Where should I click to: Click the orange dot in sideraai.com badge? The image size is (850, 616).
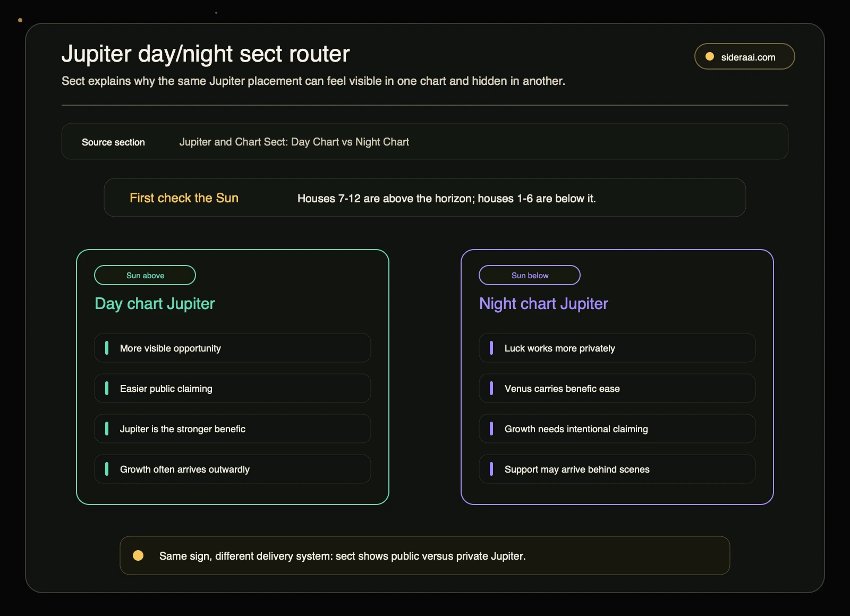tap(709, 56)
